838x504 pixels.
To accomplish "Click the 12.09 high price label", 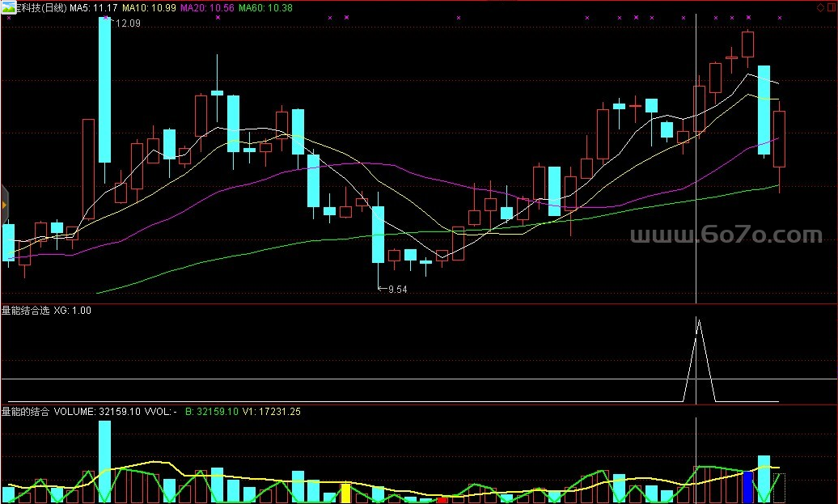I will tap(128, 23).
